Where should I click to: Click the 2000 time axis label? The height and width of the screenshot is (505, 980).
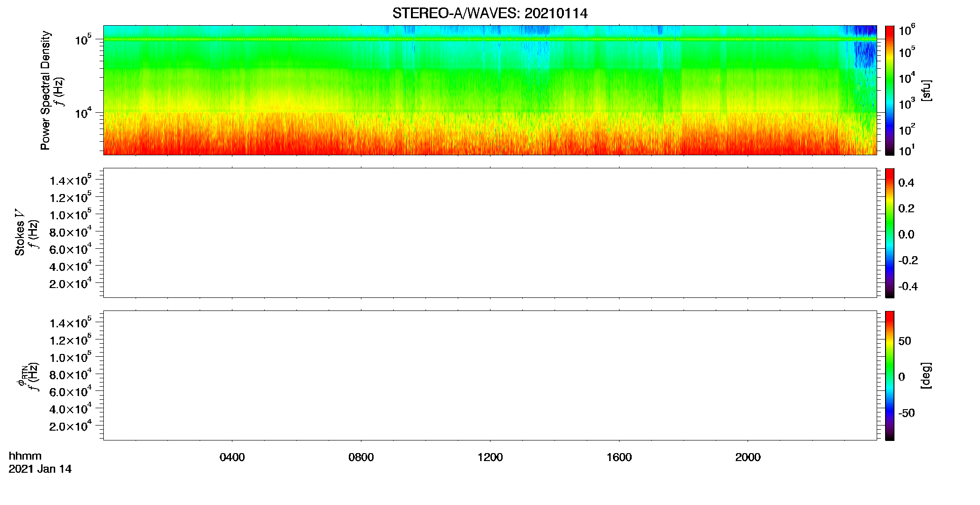click(748, 457)
